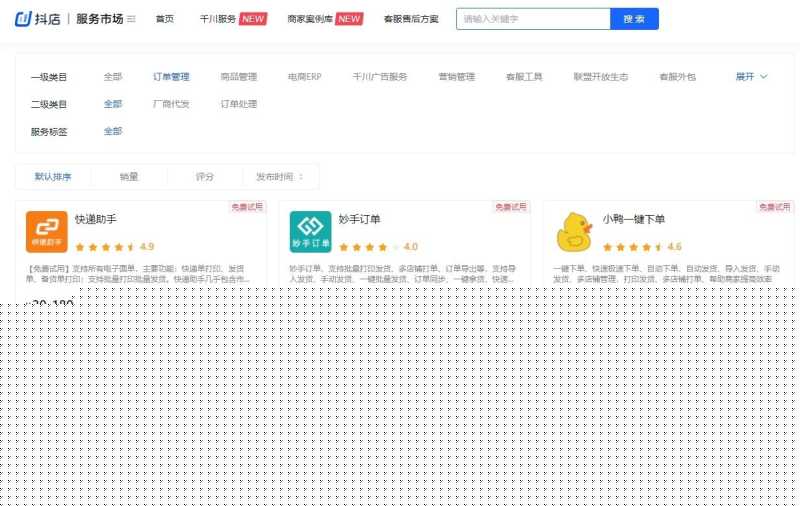
Task: Select the 千川广告服务 category
Action: pos(380,77)
